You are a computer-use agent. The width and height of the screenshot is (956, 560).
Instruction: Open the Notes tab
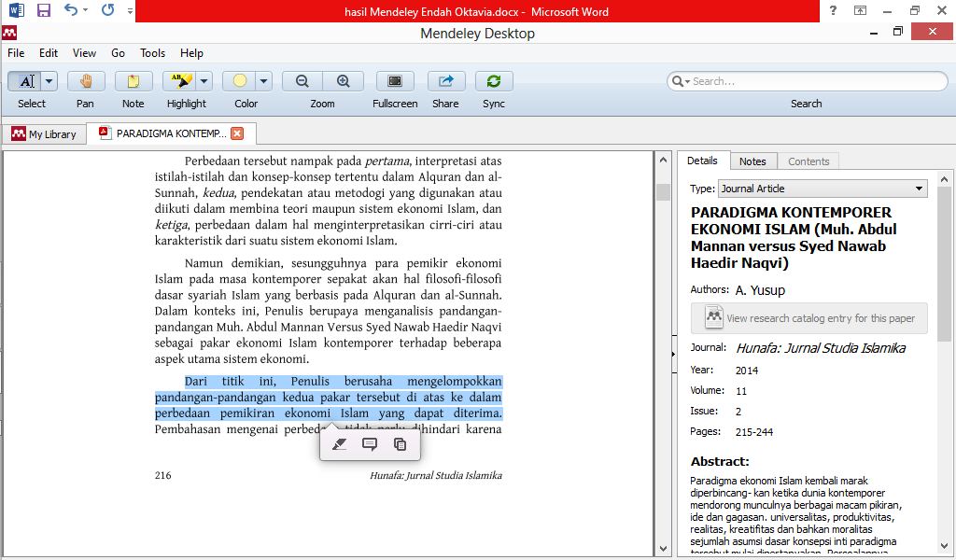pyautogui.click(x=753, y=161)
